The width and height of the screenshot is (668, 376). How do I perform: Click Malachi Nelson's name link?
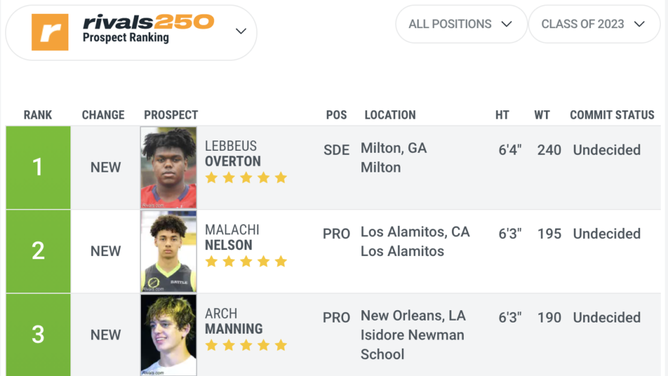point(232,238)
